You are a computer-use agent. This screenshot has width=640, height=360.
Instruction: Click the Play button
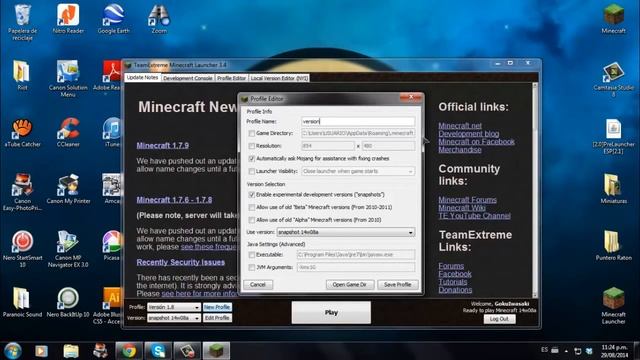click(x=331, y=313)
